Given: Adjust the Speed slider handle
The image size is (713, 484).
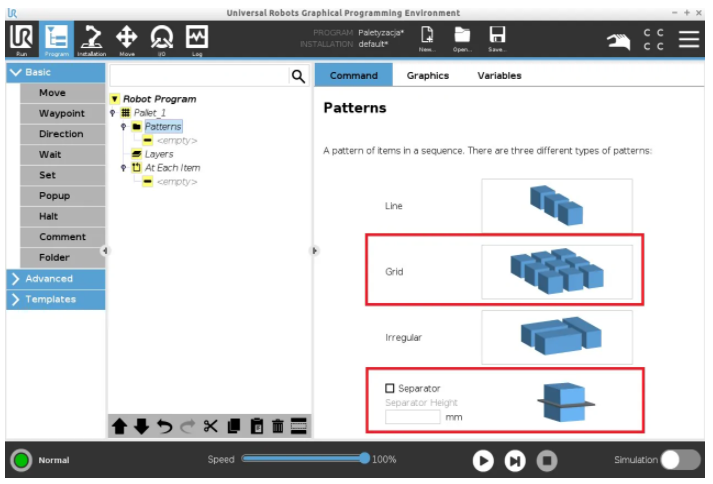Looking at the screenshot, I should click(364, 459).
